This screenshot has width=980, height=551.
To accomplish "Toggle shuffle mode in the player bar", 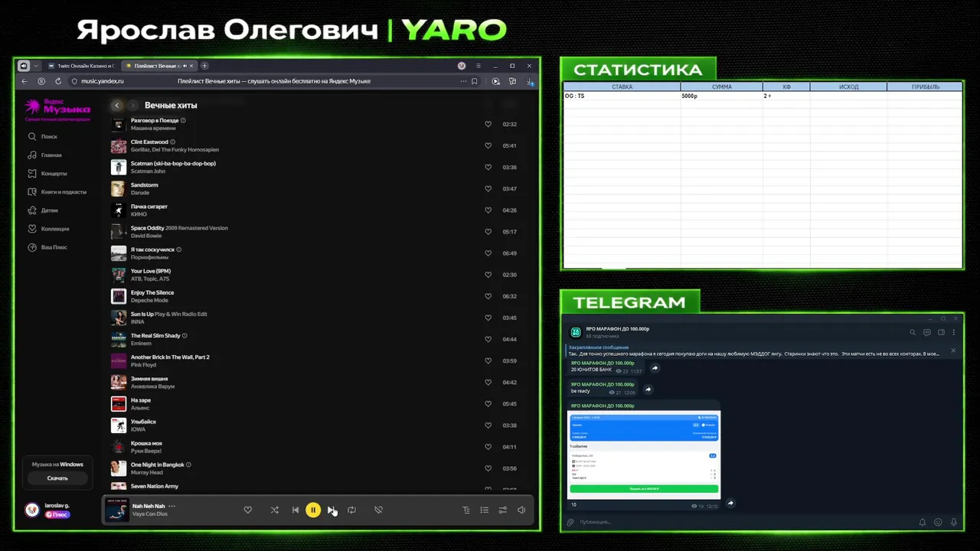I will point(274,510).
